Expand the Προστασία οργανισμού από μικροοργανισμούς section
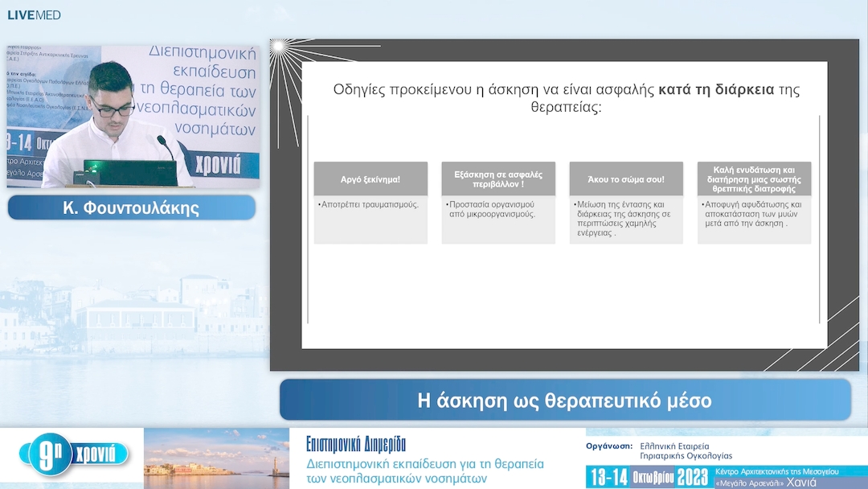 [x=497, y=209]
